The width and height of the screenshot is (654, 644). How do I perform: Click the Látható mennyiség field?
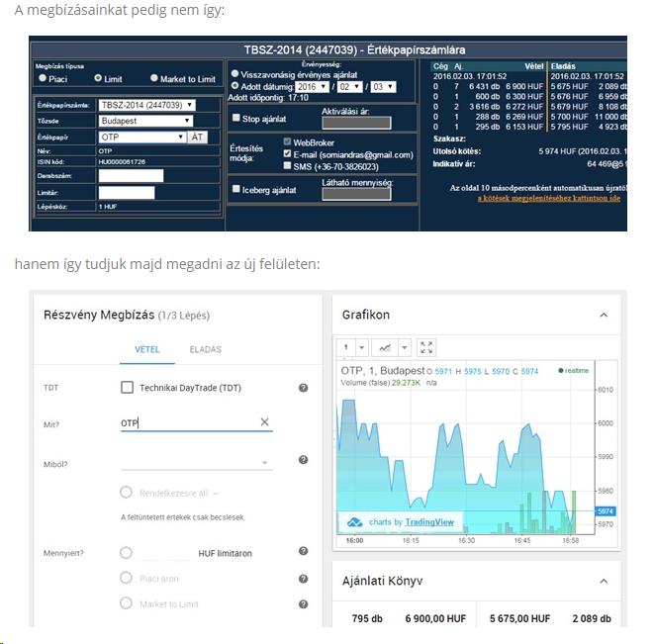click(x=356, y=194)
